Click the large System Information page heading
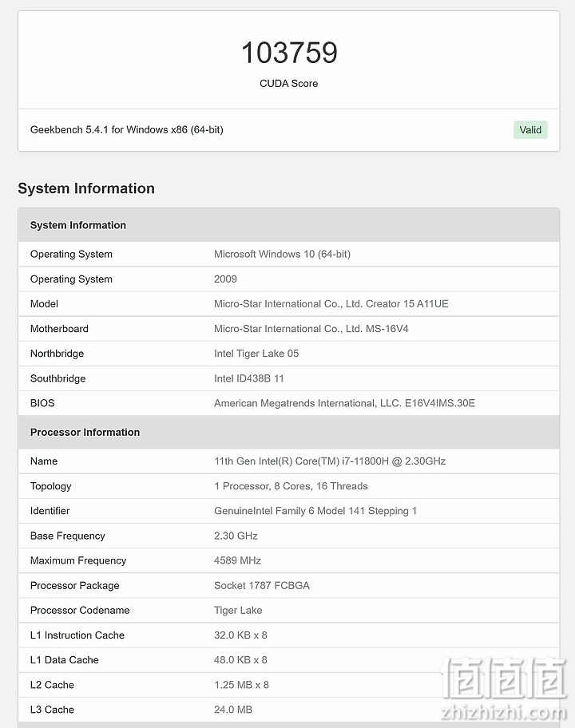575x728 pixels. coord(86,188)
